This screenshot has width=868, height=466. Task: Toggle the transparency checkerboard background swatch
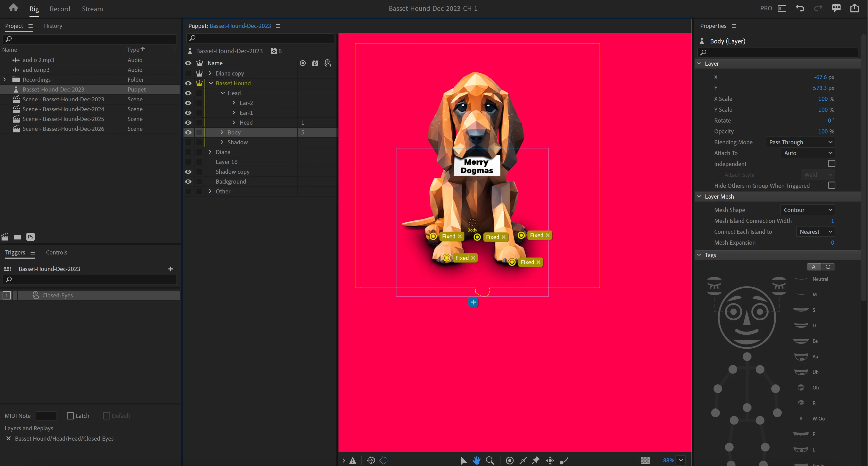[645, 460]
